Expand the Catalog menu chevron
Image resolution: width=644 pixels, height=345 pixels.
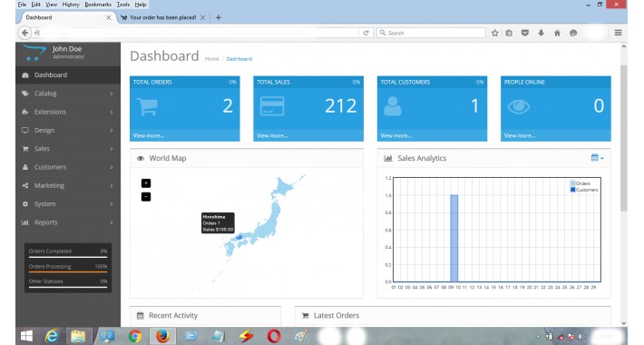(x=112, y=94)
